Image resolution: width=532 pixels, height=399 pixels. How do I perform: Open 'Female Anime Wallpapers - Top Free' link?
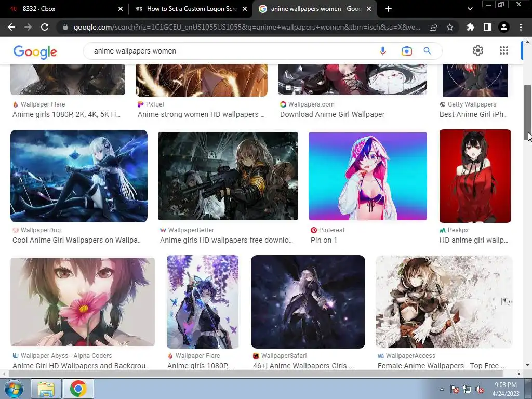pos(442,366)
